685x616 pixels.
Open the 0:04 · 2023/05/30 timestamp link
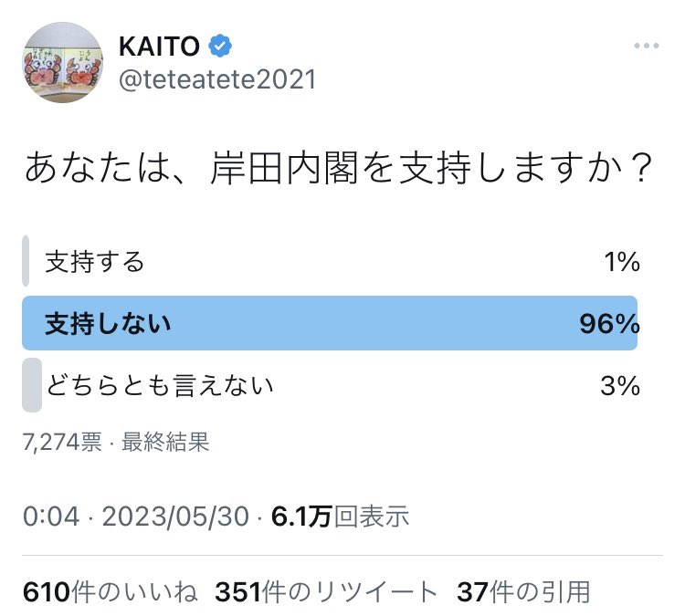click(136, 516)
